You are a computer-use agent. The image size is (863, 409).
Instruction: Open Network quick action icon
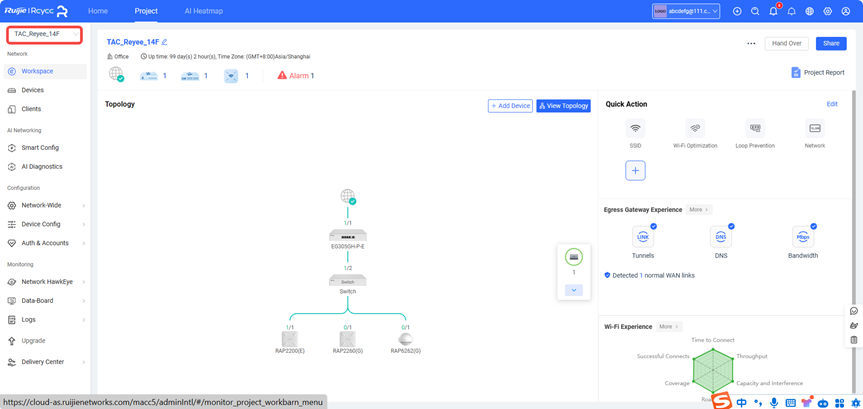(x=815, y=128)
